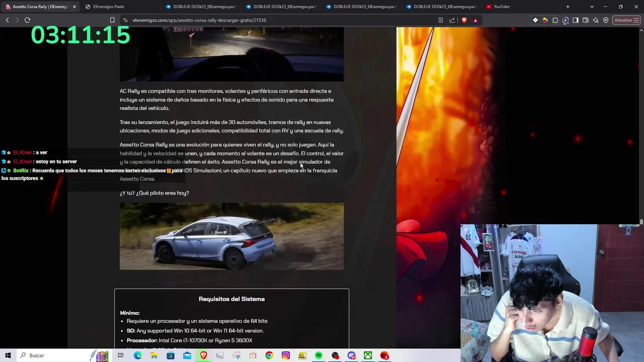Toggle the browser sidebar panel icon

pos(576,20)
